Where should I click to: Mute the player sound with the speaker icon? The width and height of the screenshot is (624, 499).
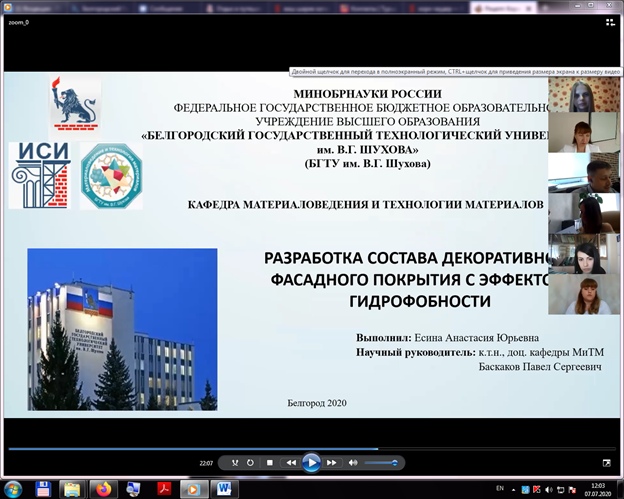point(353,463)
